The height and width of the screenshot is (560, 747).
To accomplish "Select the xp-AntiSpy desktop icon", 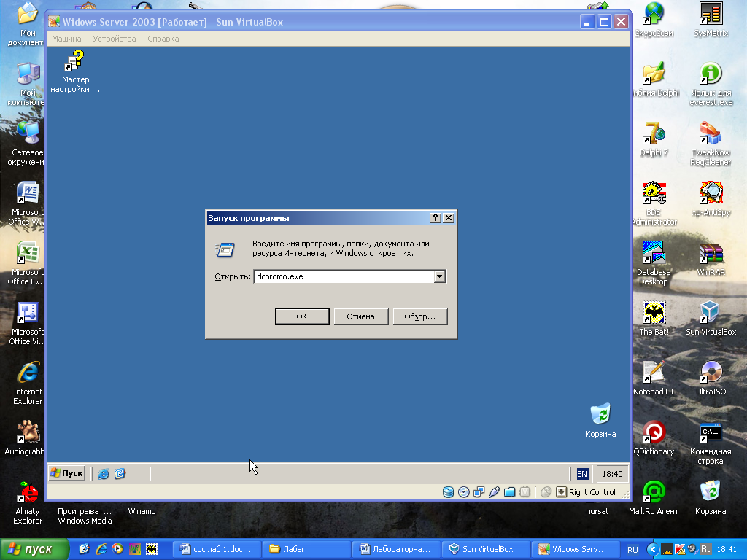I will 711,199.
